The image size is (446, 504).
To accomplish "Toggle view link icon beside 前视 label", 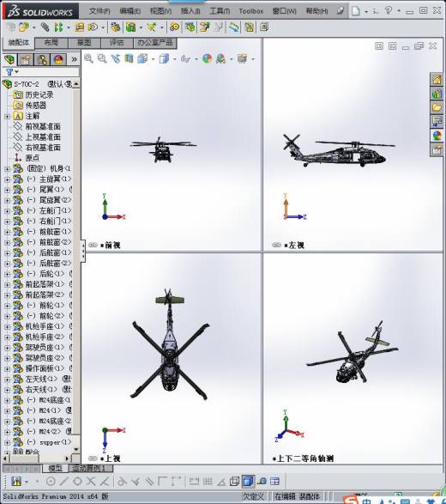I will point(93,246).
